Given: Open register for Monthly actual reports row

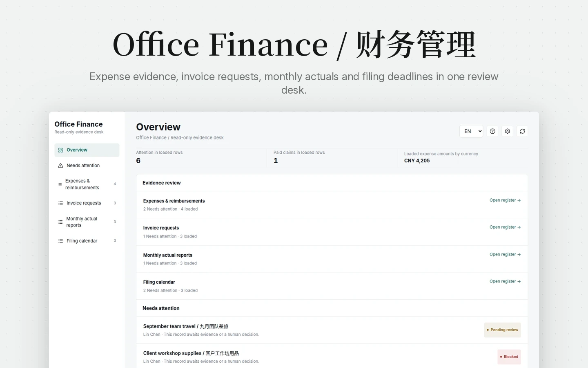Looking at the screenshot, I should click(x=505, y=254).
